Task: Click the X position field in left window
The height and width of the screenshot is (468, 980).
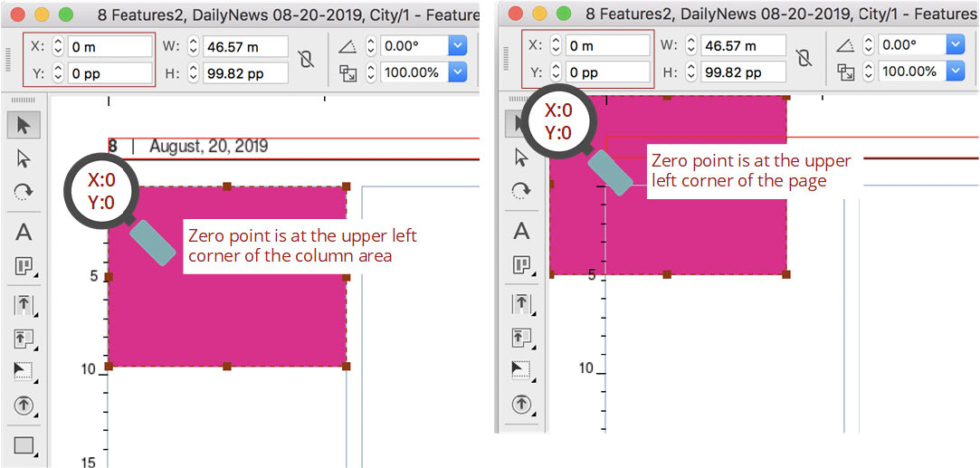Action: [x=110, y=47]
